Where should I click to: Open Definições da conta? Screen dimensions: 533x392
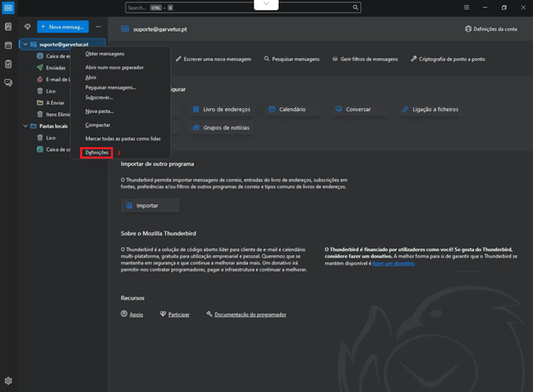point(491,29)
